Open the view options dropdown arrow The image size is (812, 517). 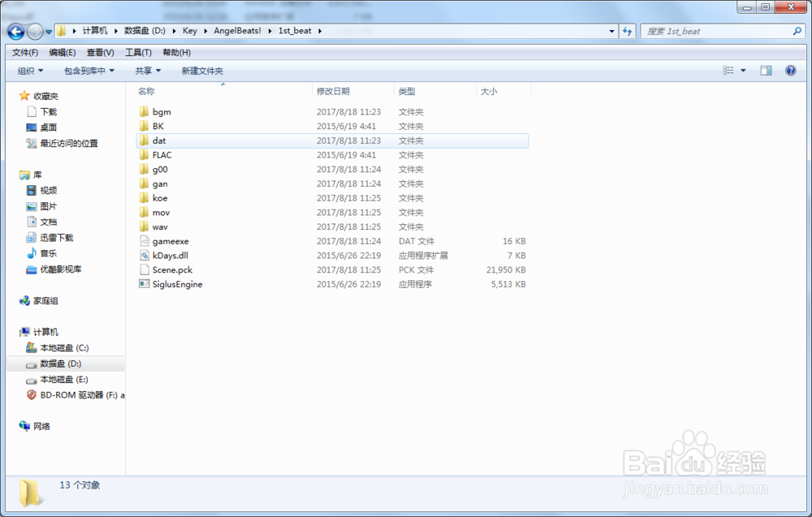pyautogui.click(x=743, y=71)
